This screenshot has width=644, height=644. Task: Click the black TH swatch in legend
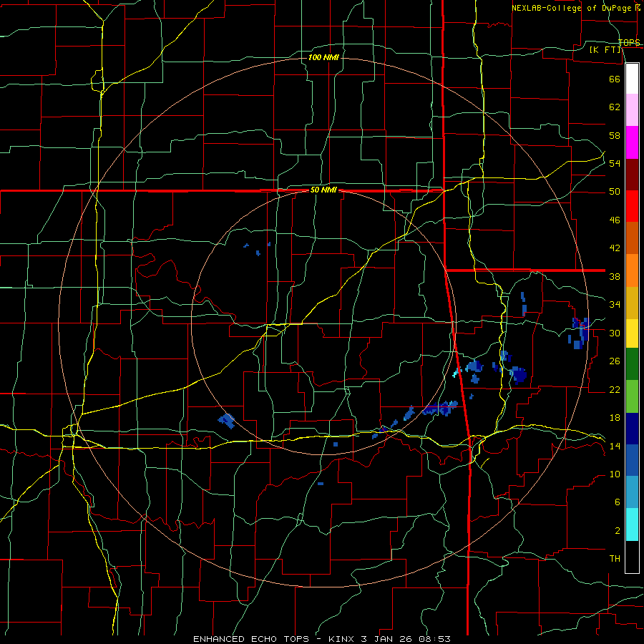[632, 557]
